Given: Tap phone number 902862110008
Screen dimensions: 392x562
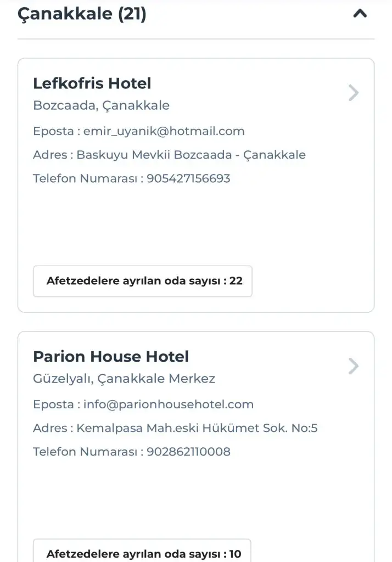Looking at the screenshot, I should pyautogui.click(x=188, y=452).
